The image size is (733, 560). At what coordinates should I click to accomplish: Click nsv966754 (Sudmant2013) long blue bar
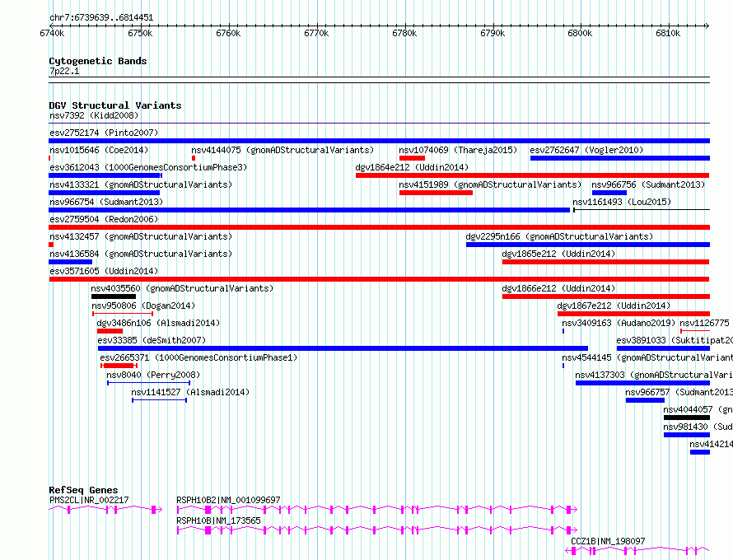pyautogui.click(x=310, y=210)
